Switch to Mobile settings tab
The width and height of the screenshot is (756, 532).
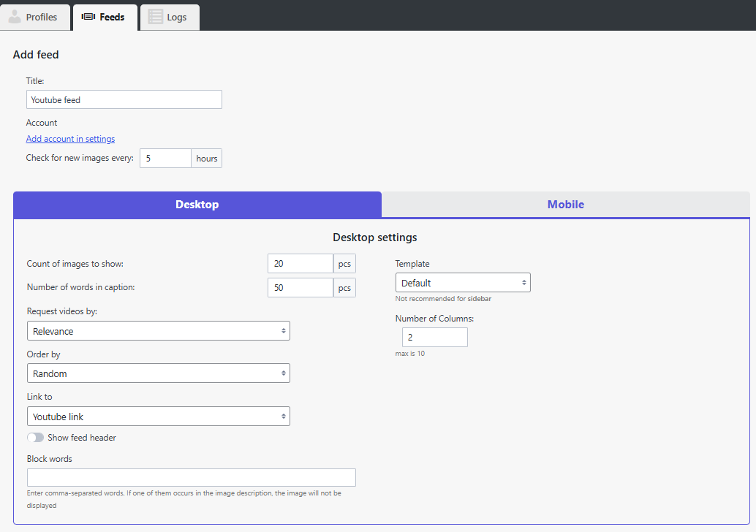(565, 205)
